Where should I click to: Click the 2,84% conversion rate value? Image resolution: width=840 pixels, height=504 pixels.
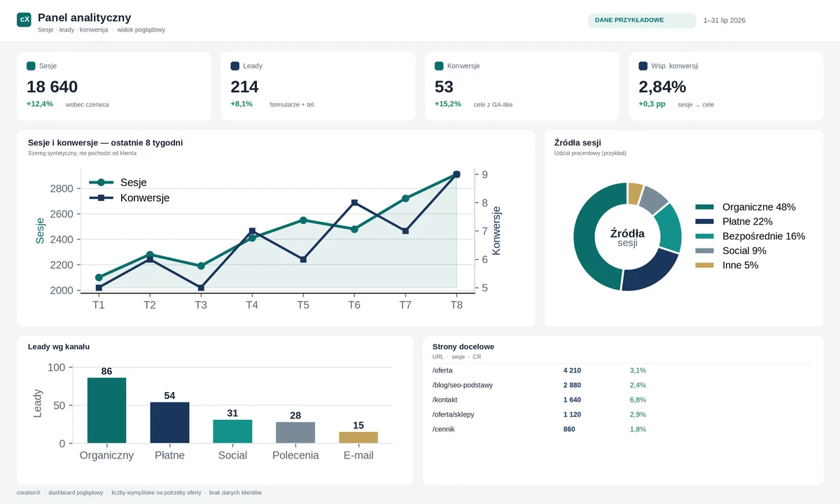point(662,87)
